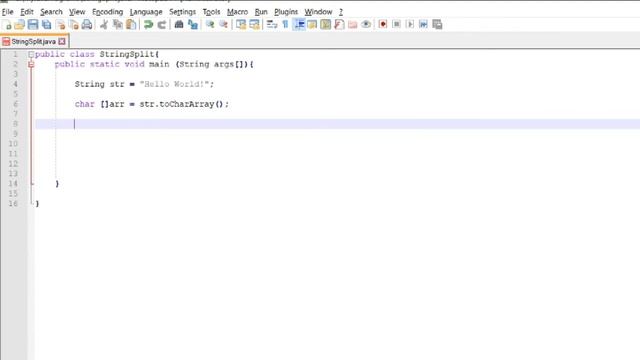Toggle the Function List panel icon
Viewport: 640px width, 360px height.
pyautogui.click(x=339, y=24)
